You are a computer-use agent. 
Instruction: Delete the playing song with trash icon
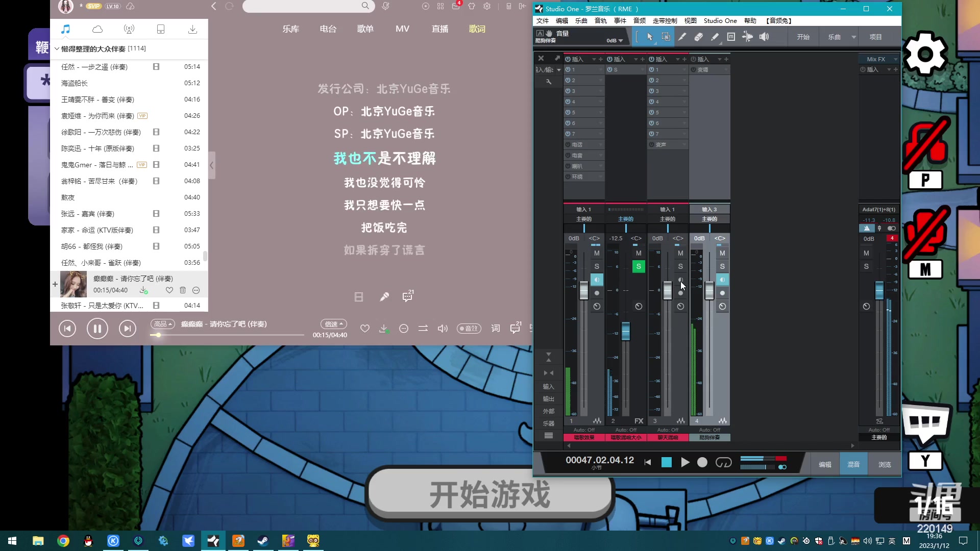click(x=183, y=290)
